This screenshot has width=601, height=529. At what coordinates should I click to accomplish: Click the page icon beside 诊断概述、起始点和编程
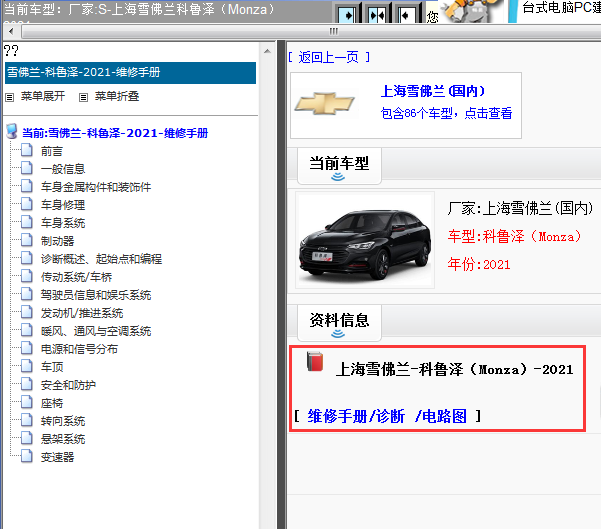pyautogui.click(x=26, y=258)
